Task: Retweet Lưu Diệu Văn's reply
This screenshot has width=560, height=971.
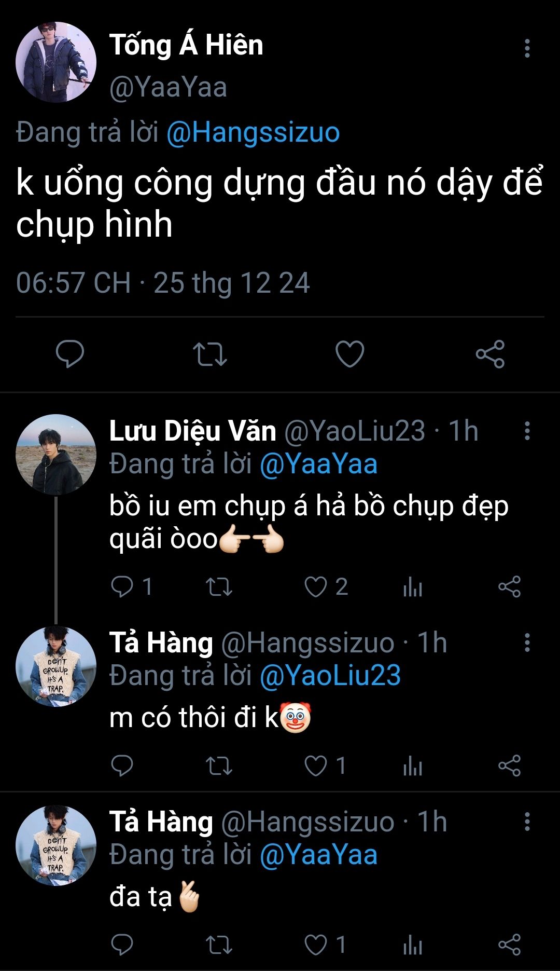Action: 219,587
